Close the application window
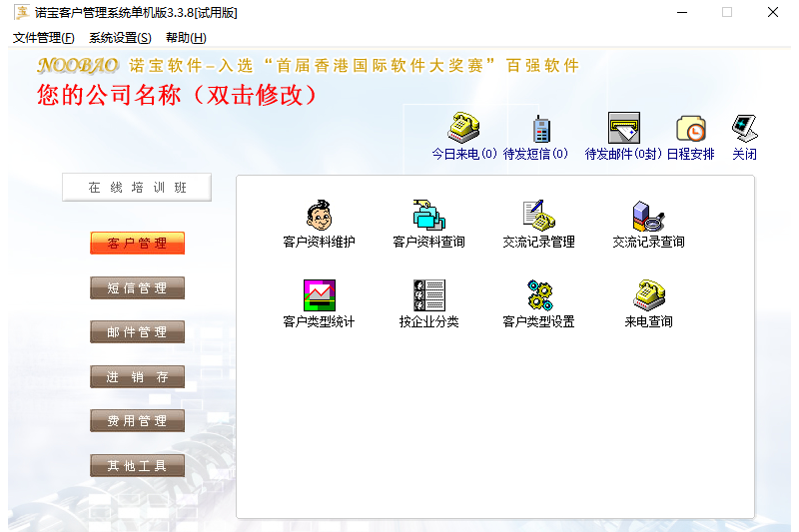Image resolution: width=799 pixels, height=532 pixels. pos(772,12)
